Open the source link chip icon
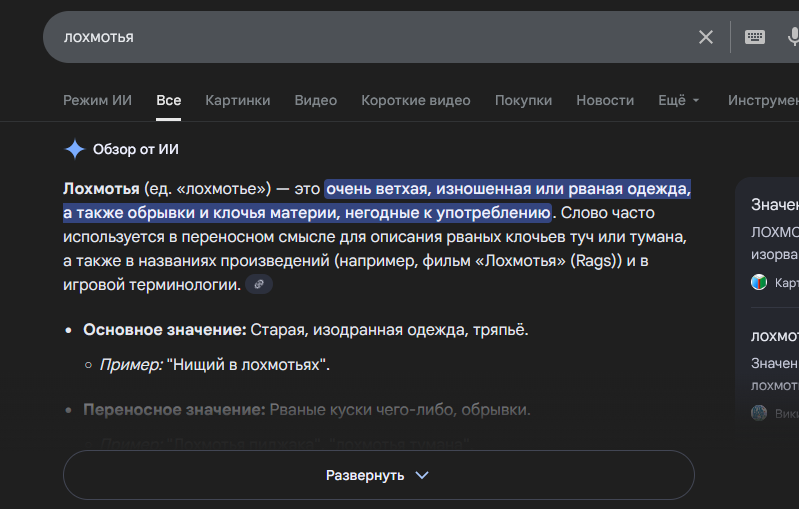The image size is (799, 509). tap(259, 284)
